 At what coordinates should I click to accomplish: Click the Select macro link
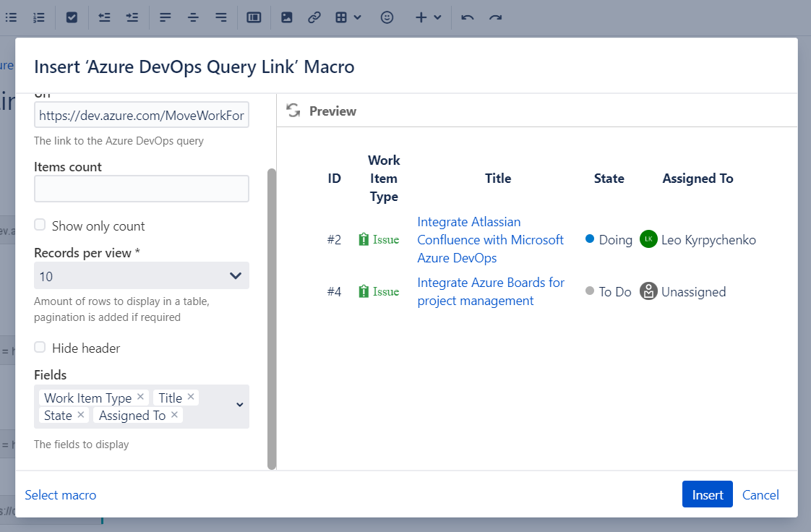click(x=61, y=495)
